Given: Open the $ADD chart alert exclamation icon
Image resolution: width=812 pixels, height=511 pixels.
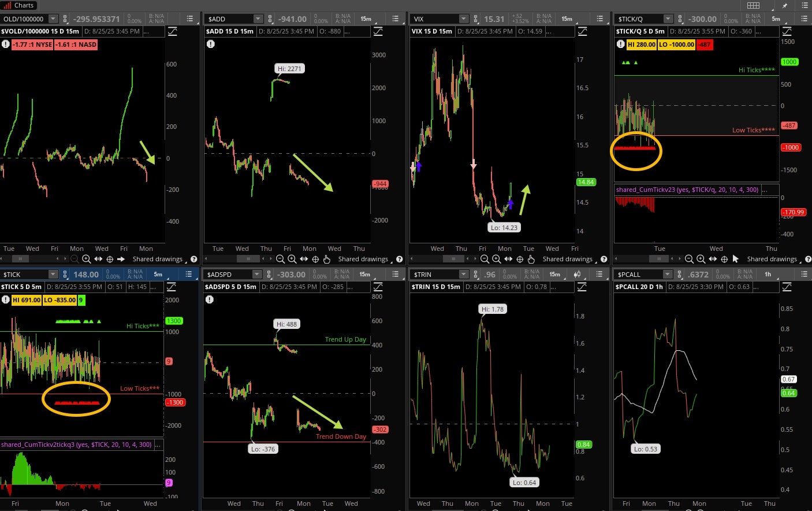Looking at the screenshot, I should 211,44.
